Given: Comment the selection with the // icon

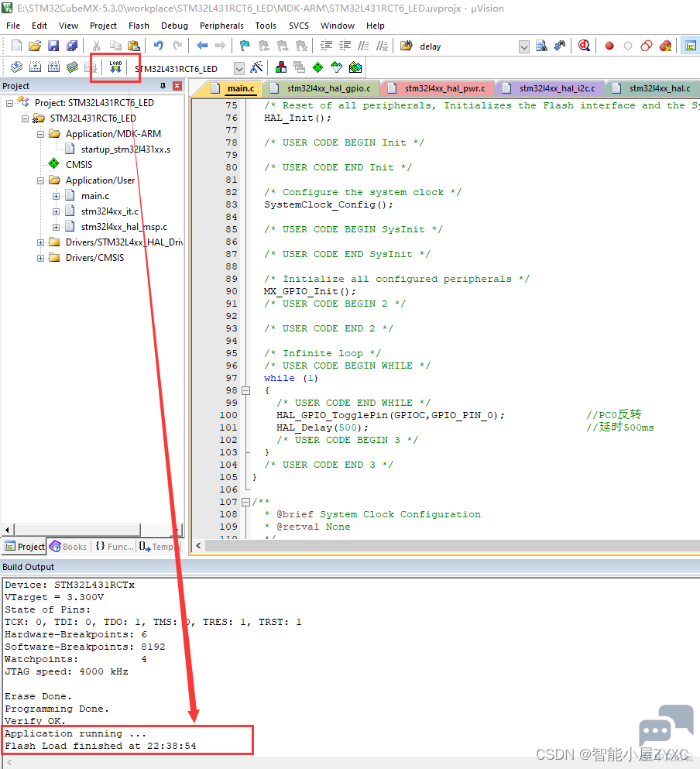Looking at the screenshot, I should pyautogui.click(x=363, y=46).
